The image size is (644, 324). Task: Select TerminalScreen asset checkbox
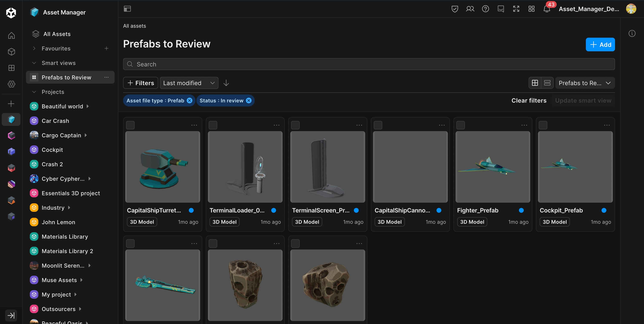tap(296, 125)
